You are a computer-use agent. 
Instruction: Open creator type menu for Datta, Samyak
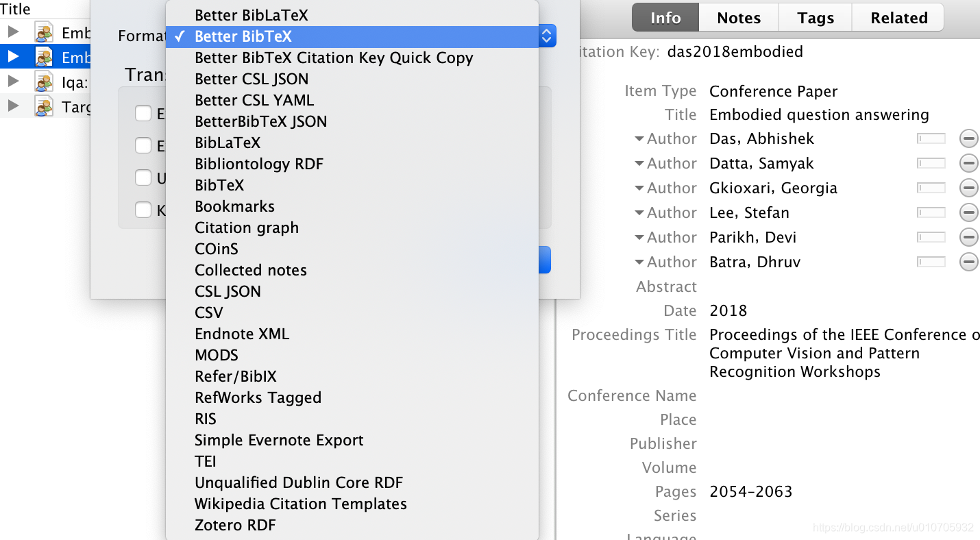pyautogui.click(x=665, y=163)
